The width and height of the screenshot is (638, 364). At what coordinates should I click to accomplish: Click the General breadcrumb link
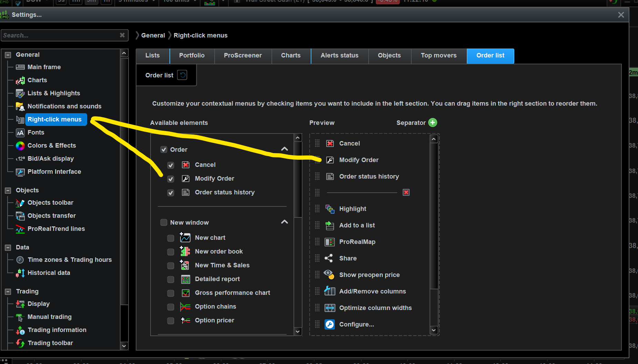(153, 35)
